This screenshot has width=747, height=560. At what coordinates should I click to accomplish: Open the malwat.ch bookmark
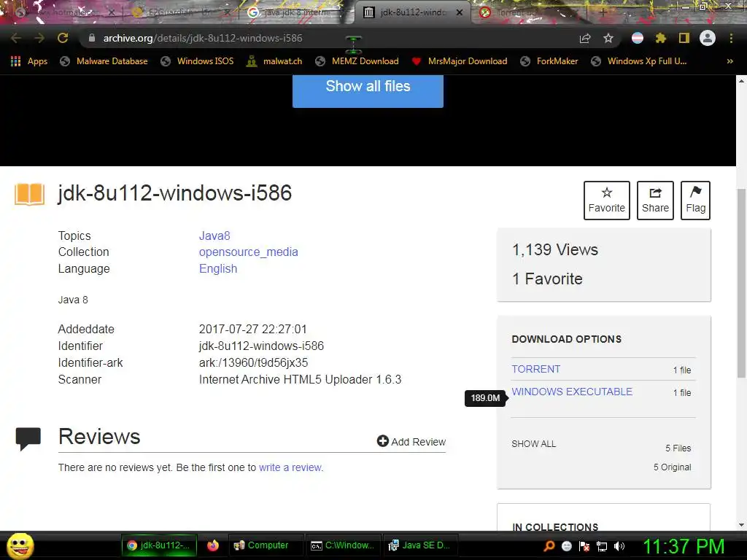pyautogui.click(x=274, y=61)
